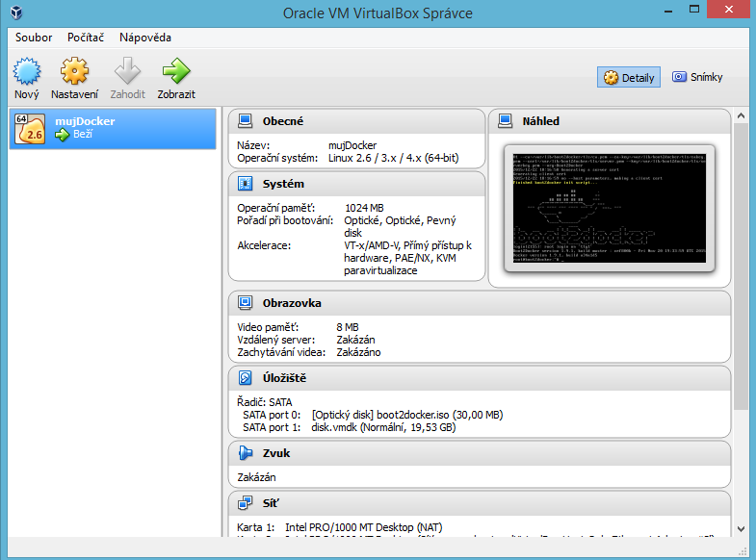
Task: Click the Náhled section icon
Action: 505,121
